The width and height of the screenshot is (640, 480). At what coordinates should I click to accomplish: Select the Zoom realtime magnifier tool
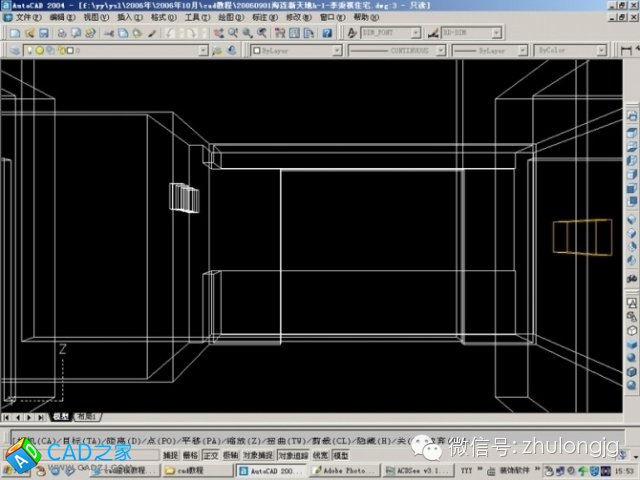point(231,33)
